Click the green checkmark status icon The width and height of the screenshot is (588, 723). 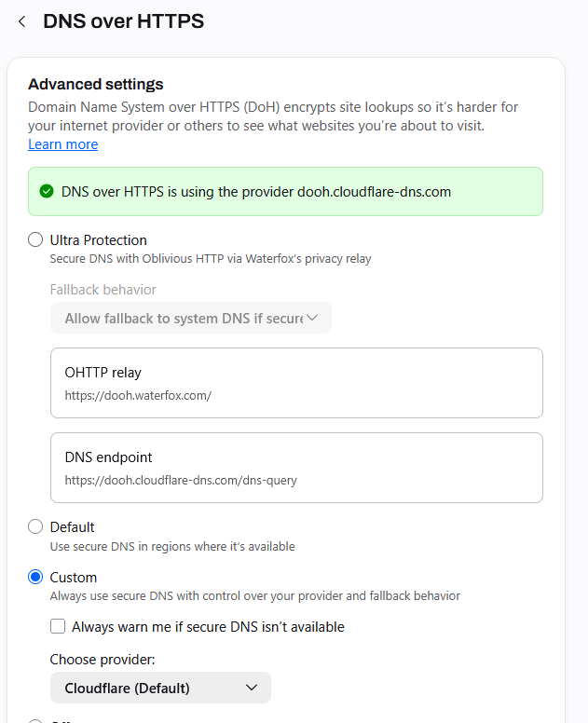pos(47,191)
